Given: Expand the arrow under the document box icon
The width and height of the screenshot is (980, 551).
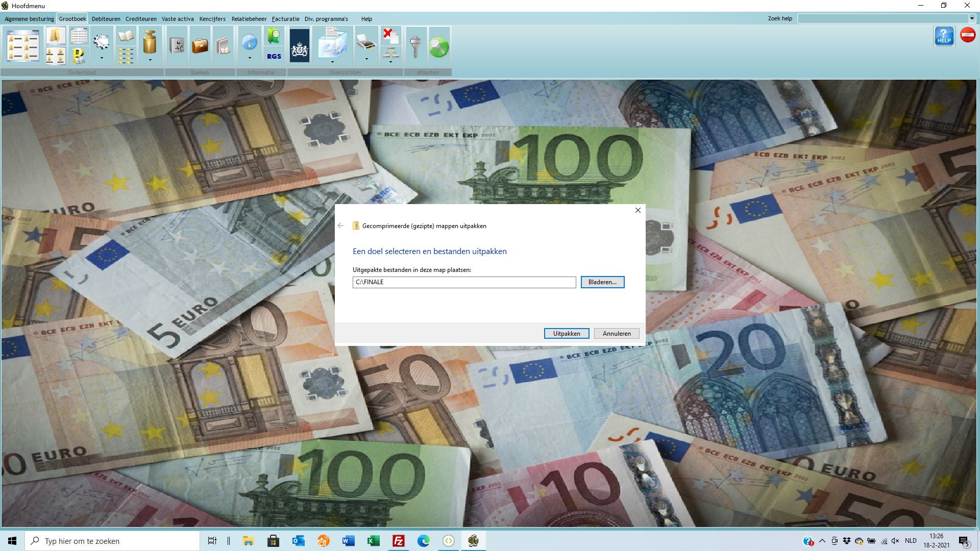Looking at the screenshot, I should coord(332,62).
